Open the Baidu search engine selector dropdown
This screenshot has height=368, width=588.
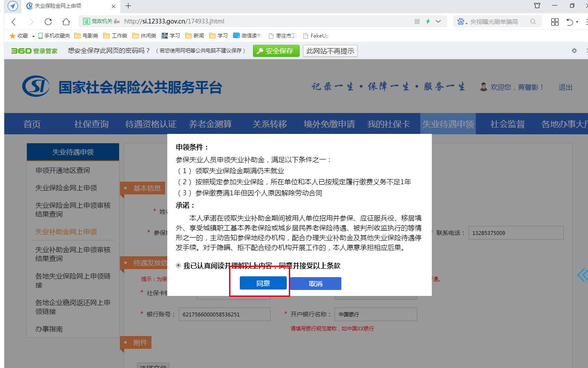(x=463, y=22)
